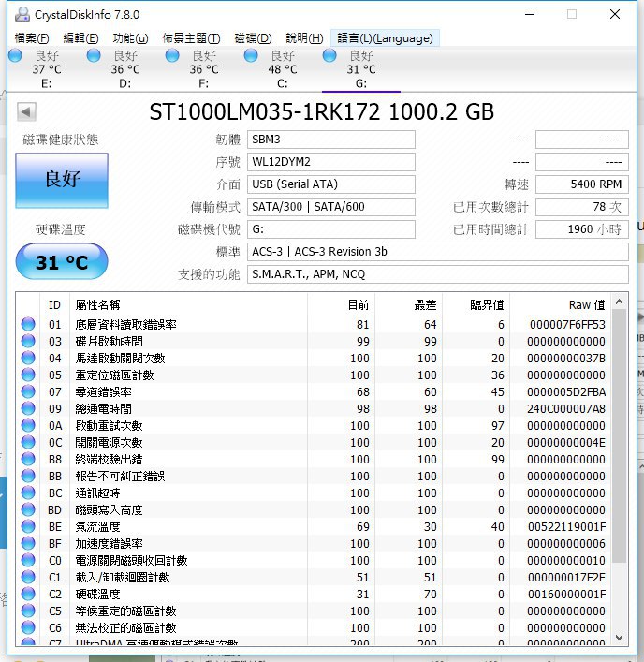Open the 語言(L)(Language) menu
The image size is (644, 662).
pos(385,38)
